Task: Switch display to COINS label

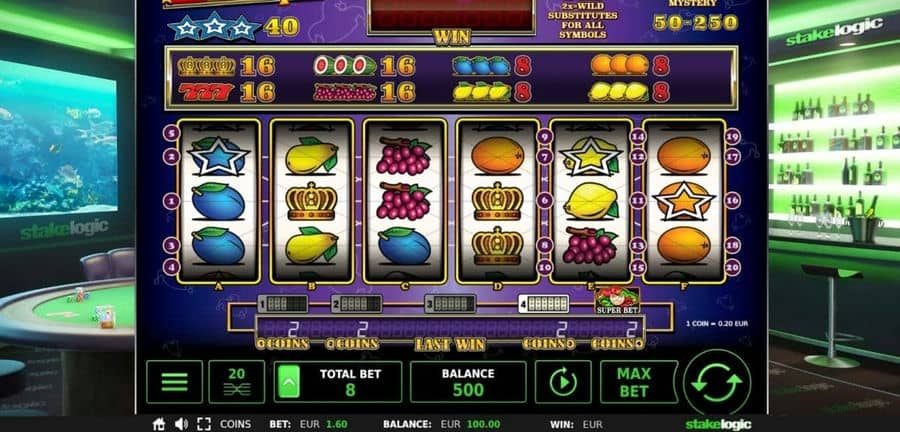Action: pyautogui.click(x=235, y=425)
